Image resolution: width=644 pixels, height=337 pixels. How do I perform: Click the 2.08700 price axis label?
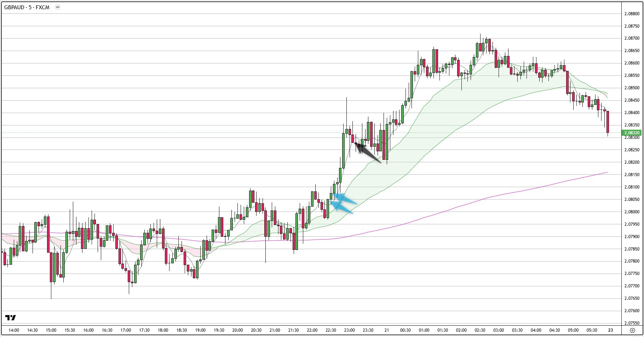click(632, 38)
